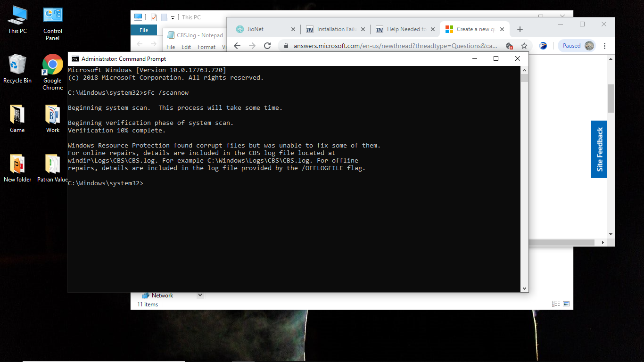
Task: Close the Create a new question tab
Action: tap(502, 29)
